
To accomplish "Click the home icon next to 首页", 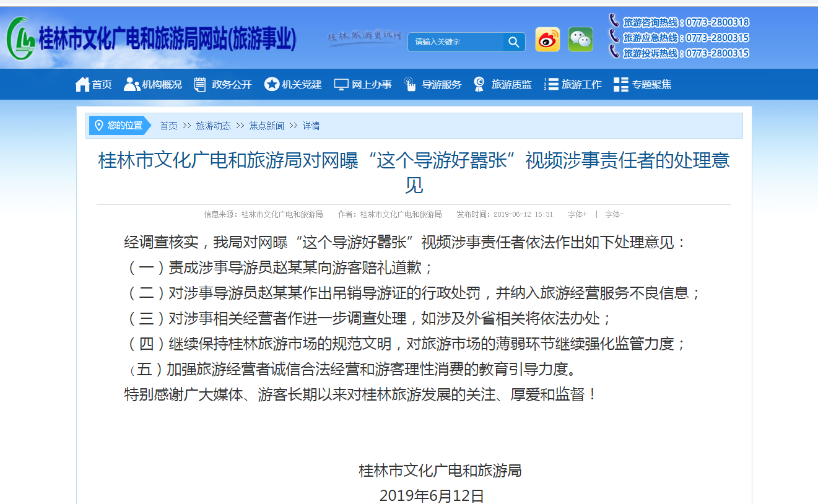I will click(x=82, y=84).
